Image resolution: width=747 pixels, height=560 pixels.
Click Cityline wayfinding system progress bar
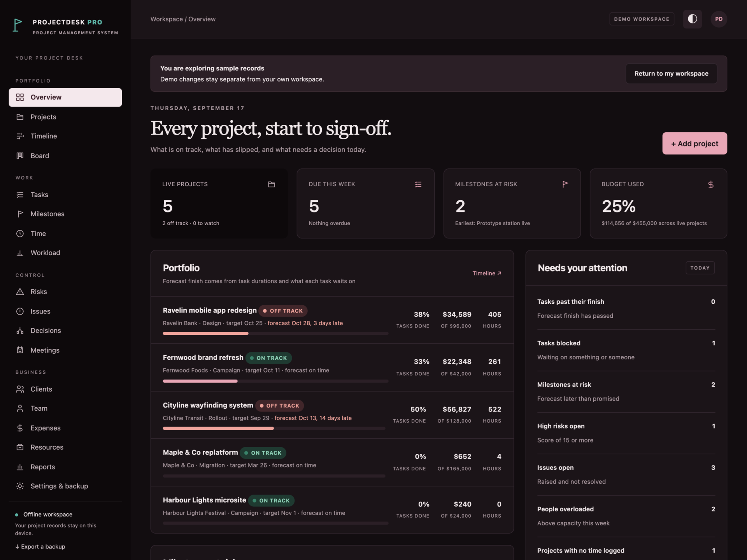[274, 428]
